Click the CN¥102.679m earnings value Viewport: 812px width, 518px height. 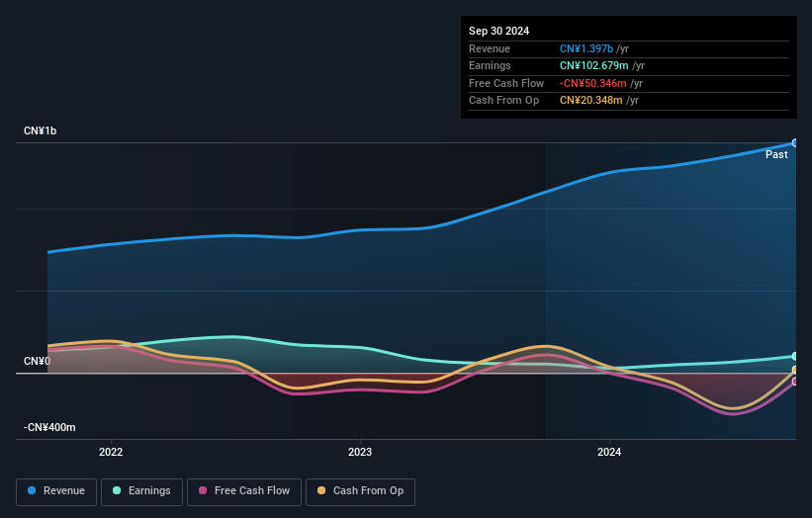[x=594, y=65]
